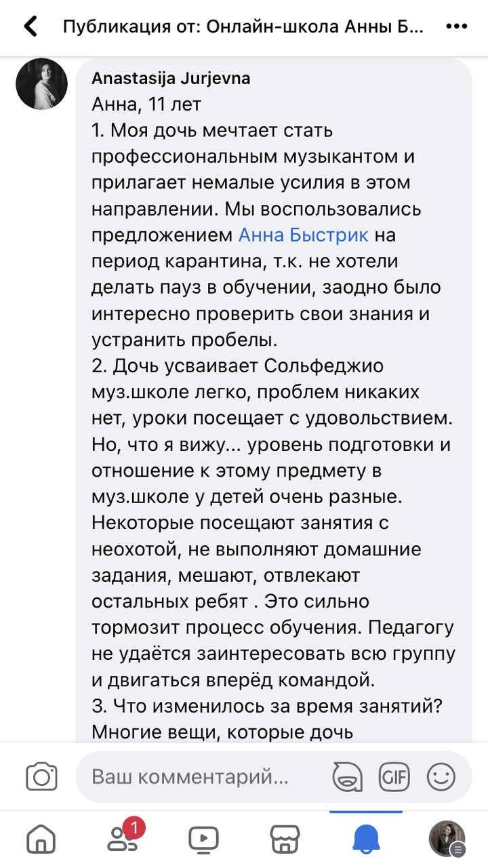Open the sticker picker icon
The height and width of the screenshot is (868, 488).
[x=347, y=776]
